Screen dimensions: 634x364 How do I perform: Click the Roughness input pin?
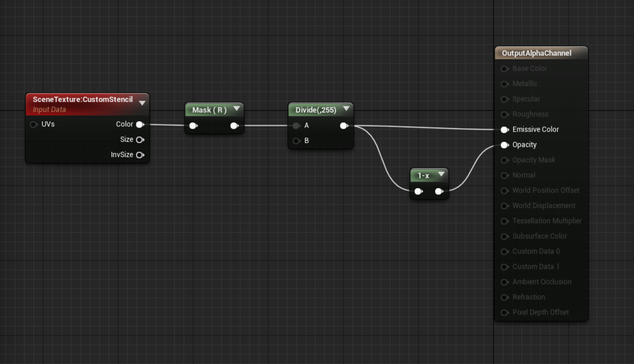(505, 115)
